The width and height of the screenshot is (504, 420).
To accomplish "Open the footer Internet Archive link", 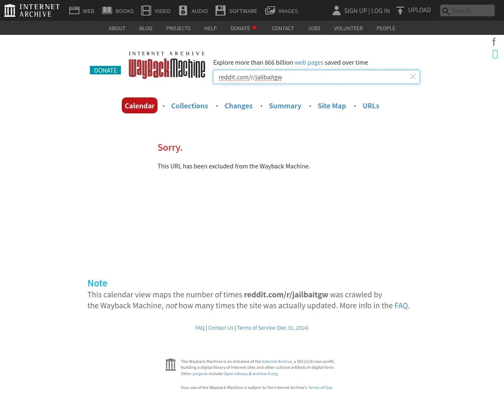I will (277, 361).
